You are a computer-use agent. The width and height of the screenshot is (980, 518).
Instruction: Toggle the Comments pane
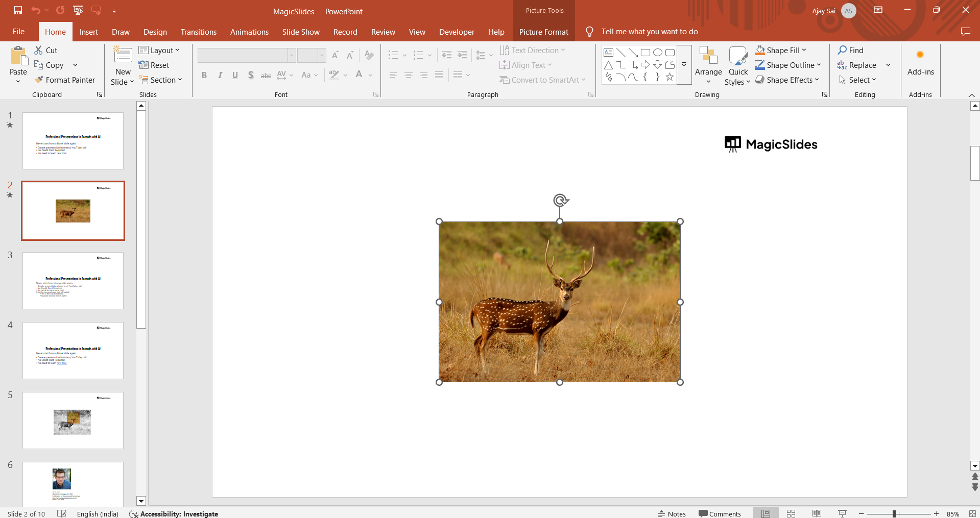pos(720,514)
